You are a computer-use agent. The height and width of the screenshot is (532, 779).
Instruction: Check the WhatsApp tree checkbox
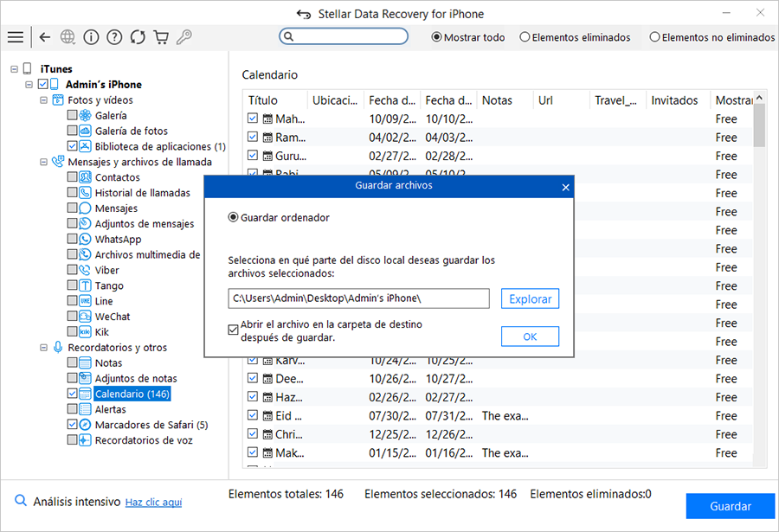pyautogui.click(x=72, y=239)
